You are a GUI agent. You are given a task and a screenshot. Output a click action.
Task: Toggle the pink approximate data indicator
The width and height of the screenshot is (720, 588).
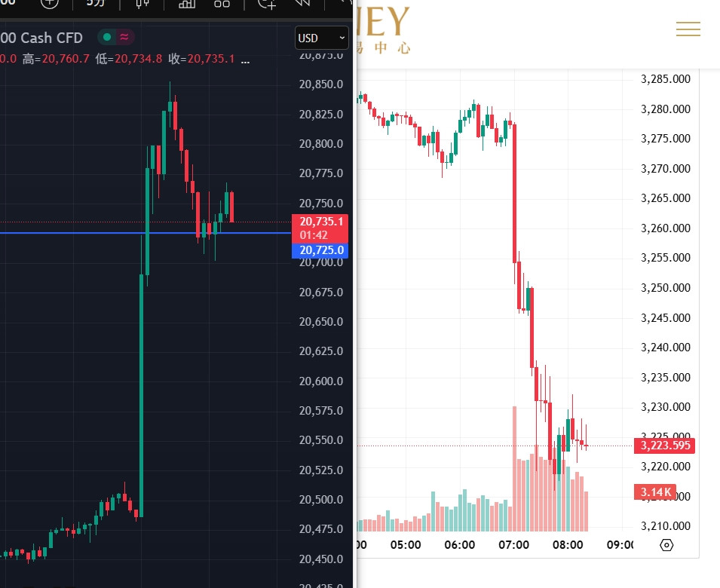[124, 37]
